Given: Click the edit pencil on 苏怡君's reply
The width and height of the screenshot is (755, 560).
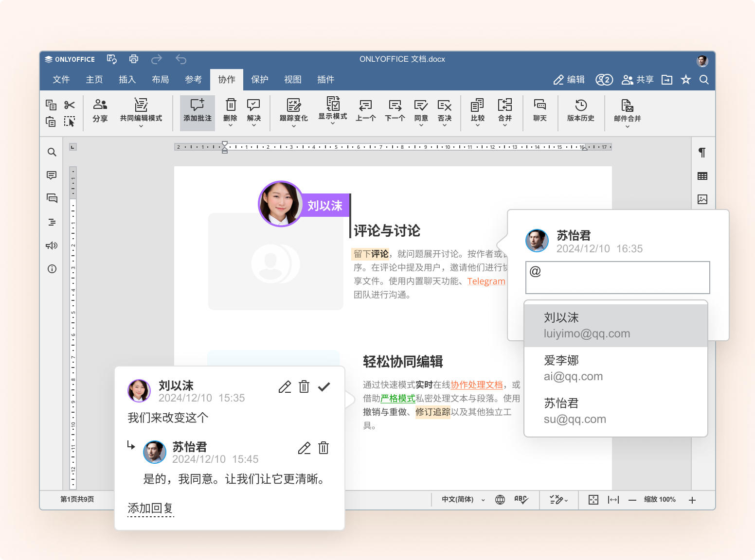Looking at the screenshot, I should [304, 448].
